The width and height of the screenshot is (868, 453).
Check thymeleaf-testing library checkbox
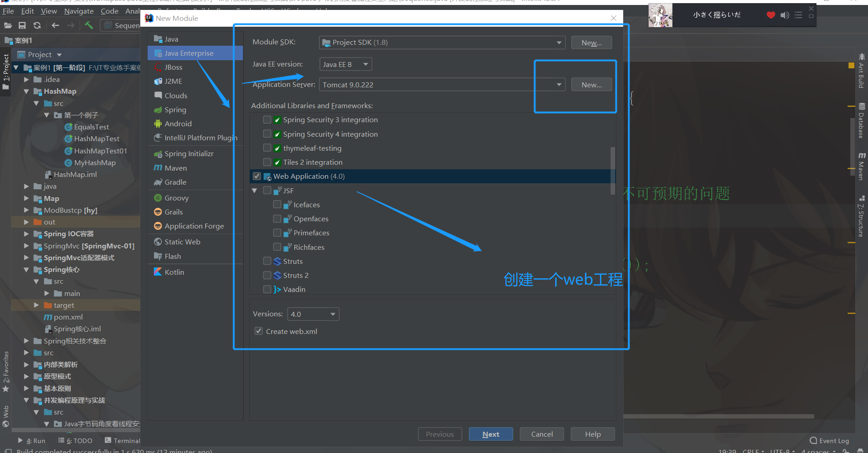pos(267,148)
